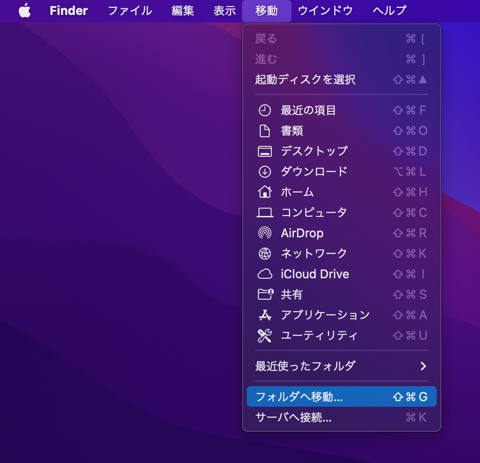The height and width of the screenshot is (463, 480).
Task: Click the shared folder icon beside 共有
Action: tap(265, 294)
